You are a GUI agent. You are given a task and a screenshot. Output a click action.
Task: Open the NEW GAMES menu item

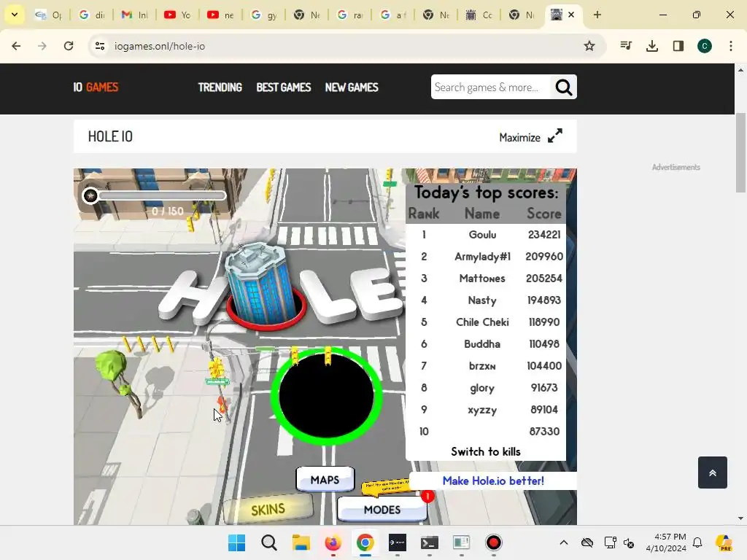pos(352,87)
